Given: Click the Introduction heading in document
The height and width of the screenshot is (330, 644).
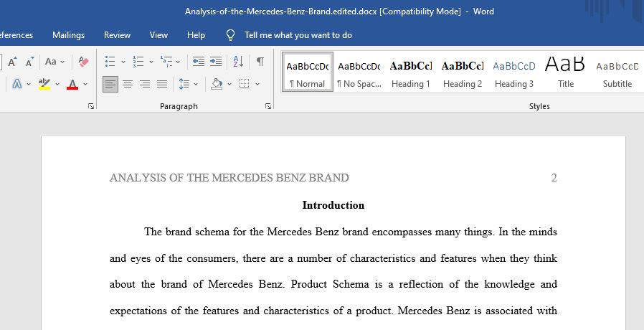Looking at the screenshot, I should click(333, 205).
